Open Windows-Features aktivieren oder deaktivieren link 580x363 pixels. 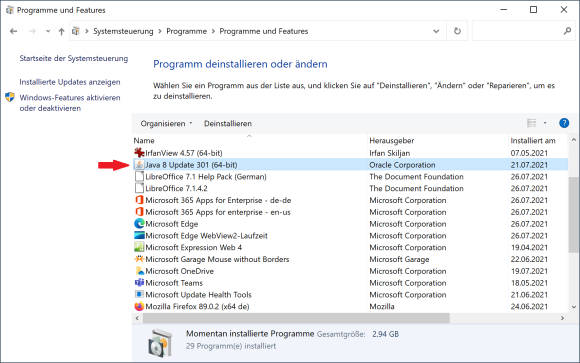pos(70,103)
